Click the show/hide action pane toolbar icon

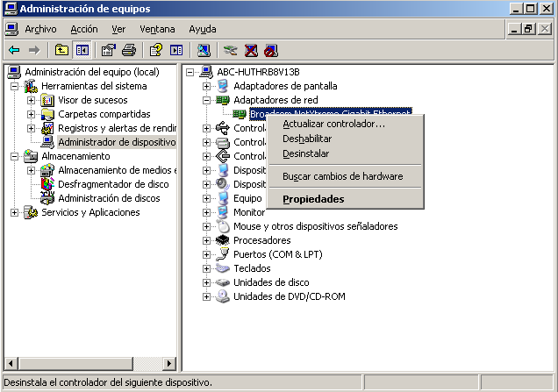(176, 50)
